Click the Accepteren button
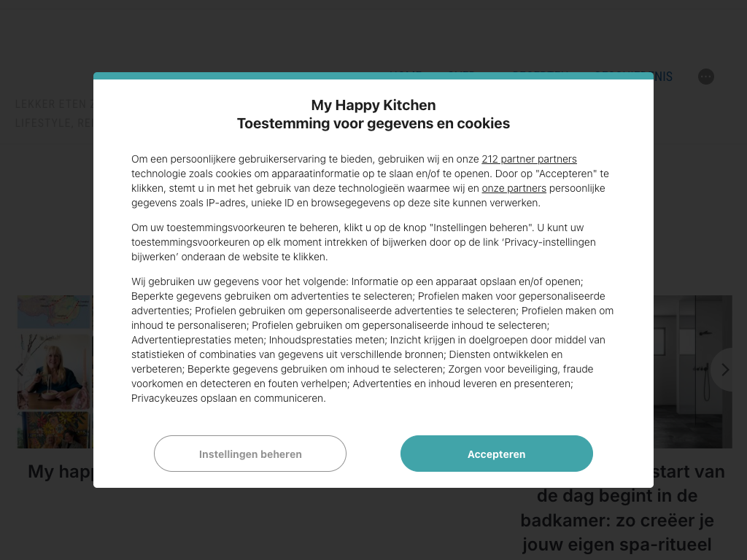The width and height of the screenshot is (747, 560). click(x=496, y=454)
